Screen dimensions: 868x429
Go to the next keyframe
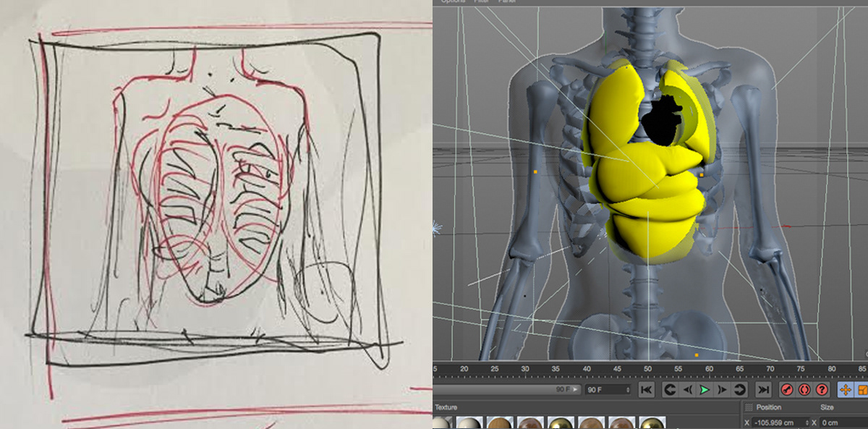tap(739, 390)
